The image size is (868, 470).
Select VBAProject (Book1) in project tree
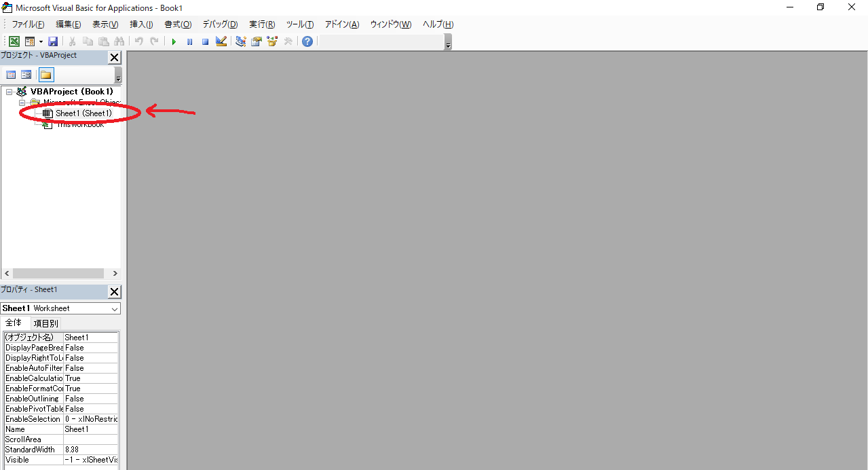[71, 92]
